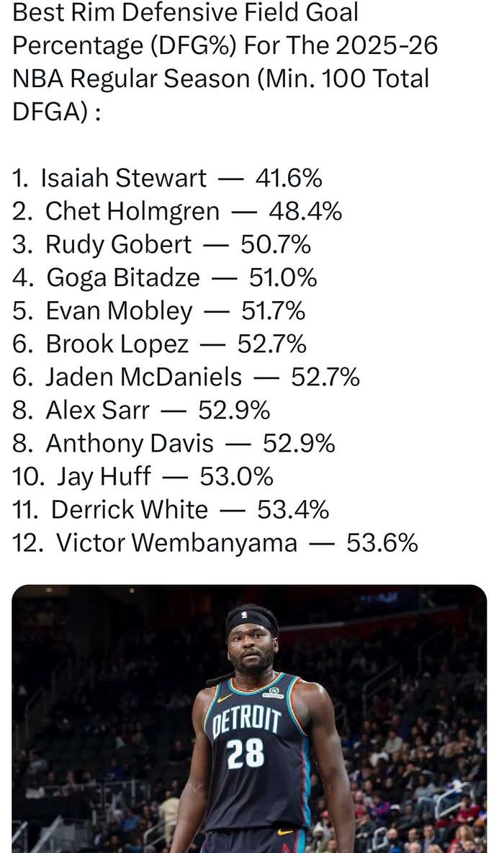Tap the Jay Huff 53.0% line

[x=143, y=476]
